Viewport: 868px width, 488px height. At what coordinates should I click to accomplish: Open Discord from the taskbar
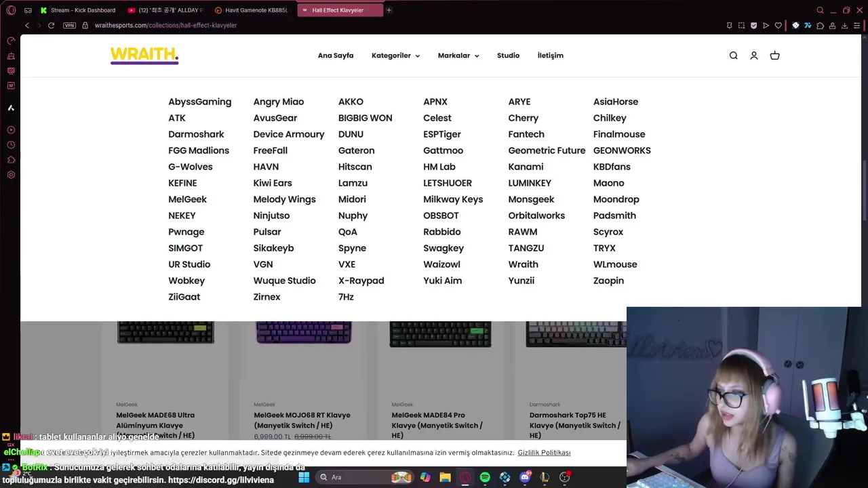pyautogui.click(x=525, y=477)
